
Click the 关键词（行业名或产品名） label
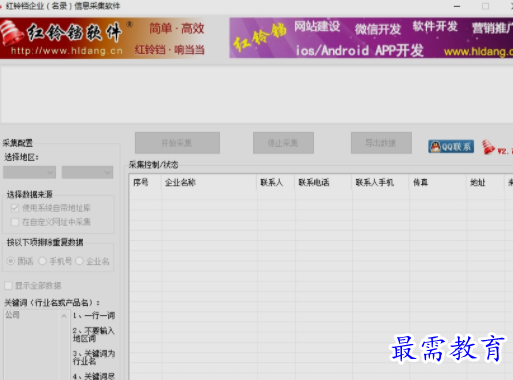[x=52, y=303]
